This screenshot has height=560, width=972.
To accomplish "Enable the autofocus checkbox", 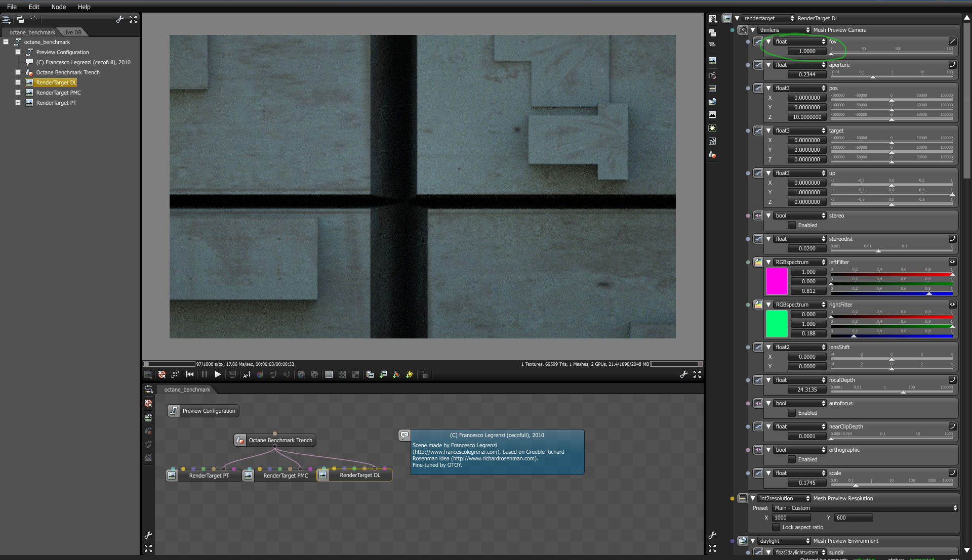I will tap(792, 413).
